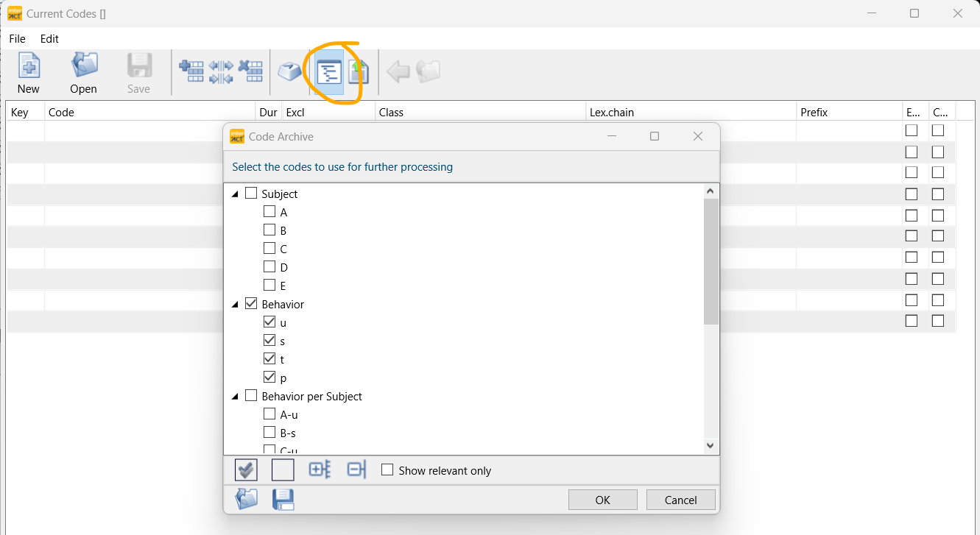Click the Current Codes window's app icon

15,13
